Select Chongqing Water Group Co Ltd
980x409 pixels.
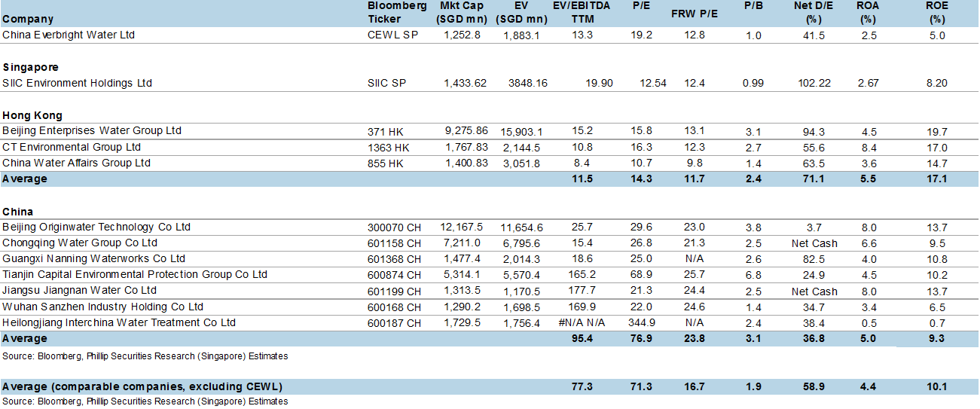(x=80, y=243)
